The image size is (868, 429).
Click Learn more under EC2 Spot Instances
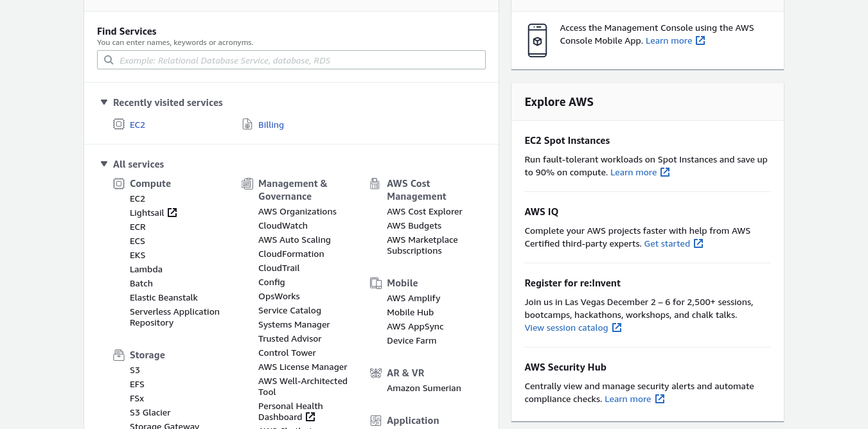click(x=633, y=173)
